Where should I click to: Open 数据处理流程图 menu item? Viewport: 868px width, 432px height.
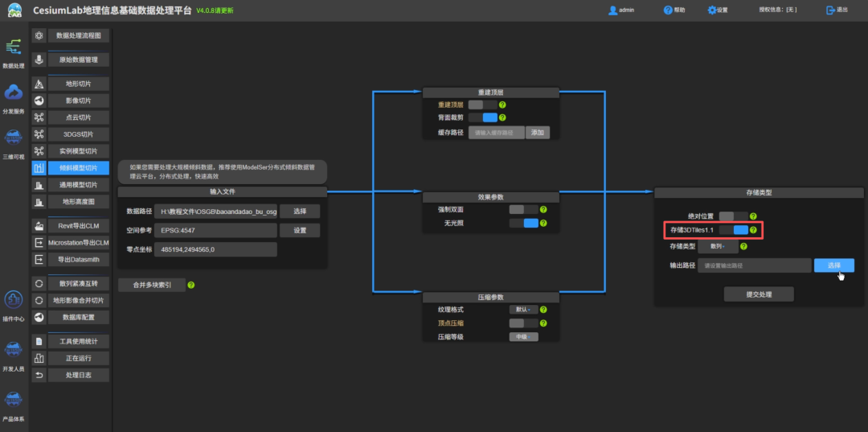point(79,36)
